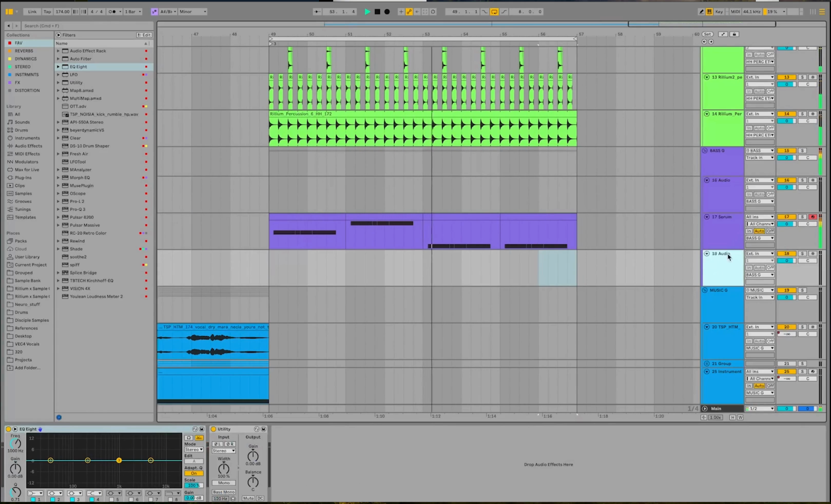Activate Draw Mode pencil icon
The width and height of the screenshot is (831, 504).
tap(701, 12)
